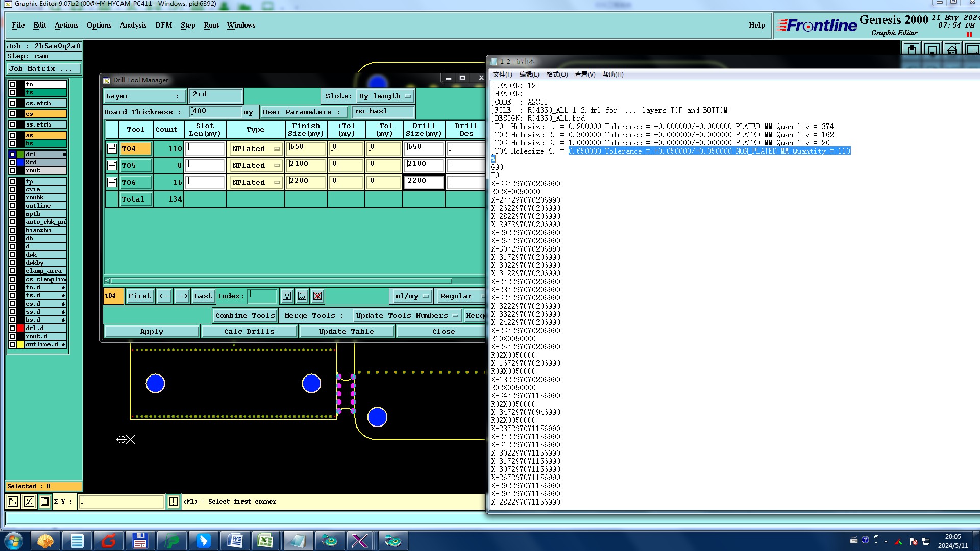Screen dimensions: 980x551
Task: Click the grid snap icon next to X Y
Action: pyautogui.click(x=45, y=502)
